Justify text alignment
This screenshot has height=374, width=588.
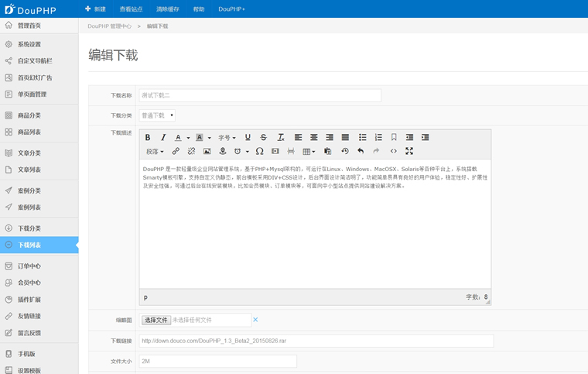pos(345,137)
